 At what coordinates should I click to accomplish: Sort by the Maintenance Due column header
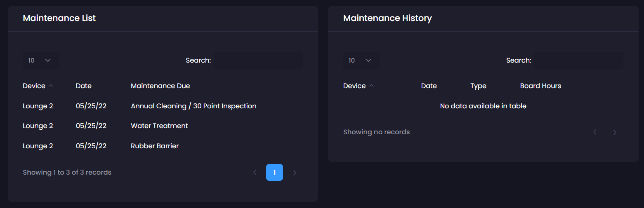tap(160, 86)
